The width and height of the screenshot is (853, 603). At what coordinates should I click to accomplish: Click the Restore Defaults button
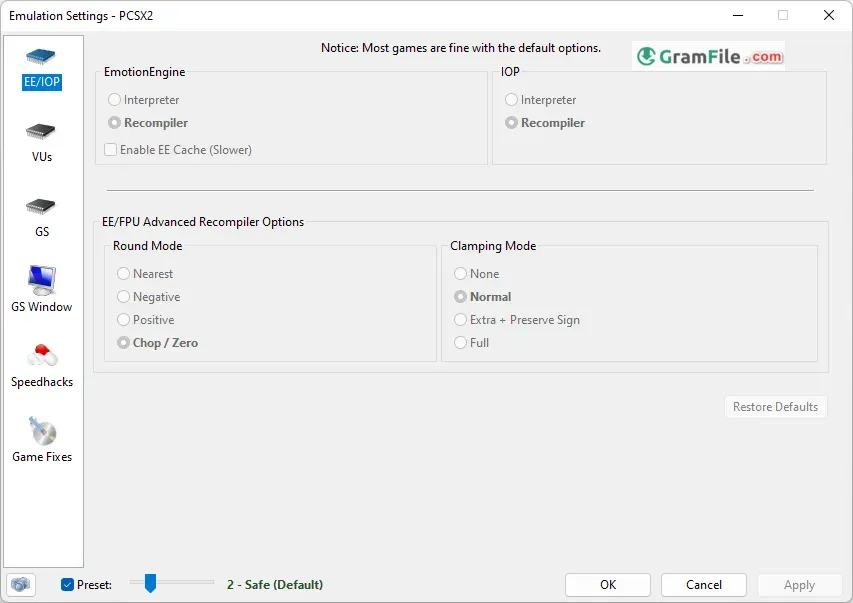pos(775,407)
